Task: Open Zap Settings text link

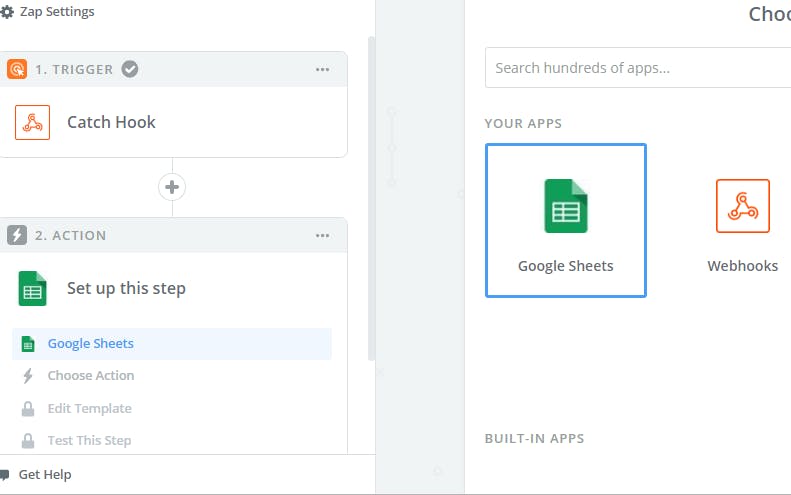Action: click(57, 12)
